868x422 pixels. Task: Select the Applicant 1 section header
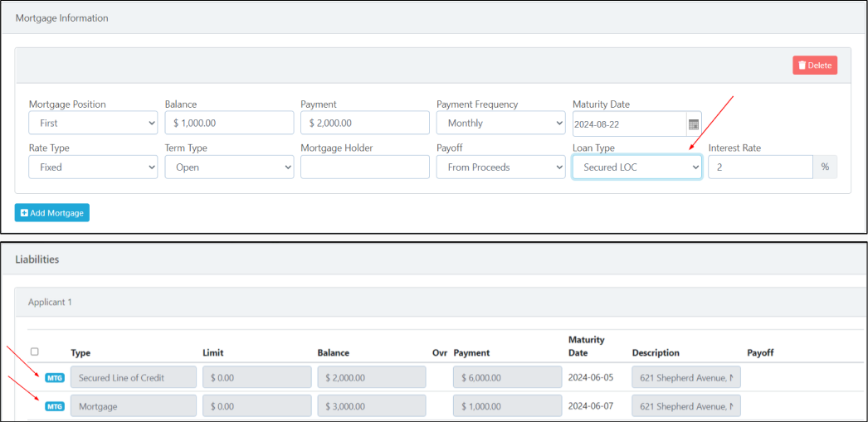pos(50,303)
